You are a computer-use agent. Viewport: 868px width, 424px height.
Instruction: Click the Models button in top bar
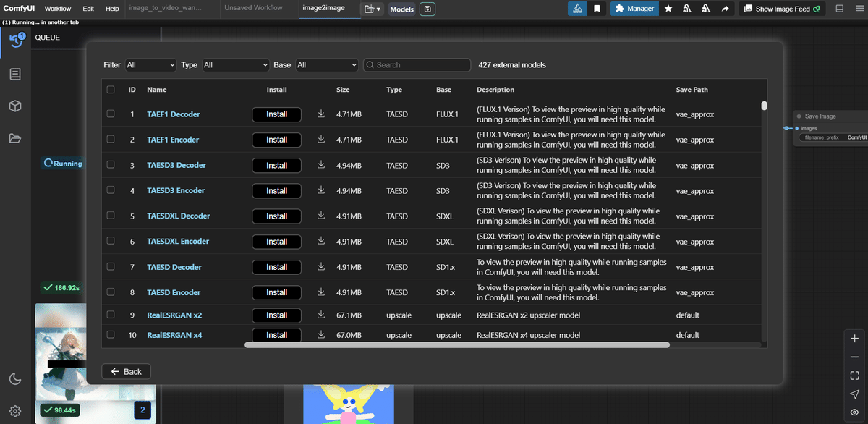[402, 9]
